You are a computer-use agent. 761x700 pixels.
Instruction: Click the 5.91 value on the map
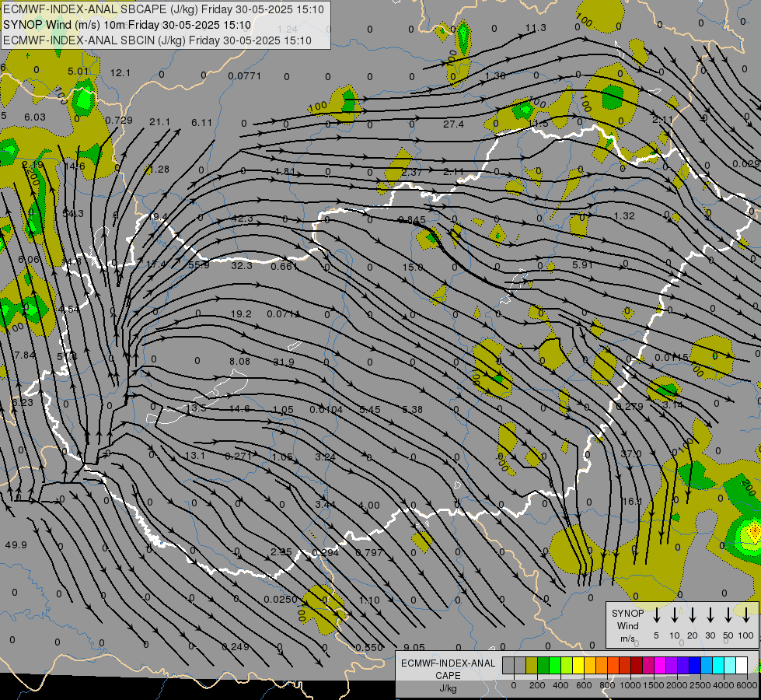582,264
